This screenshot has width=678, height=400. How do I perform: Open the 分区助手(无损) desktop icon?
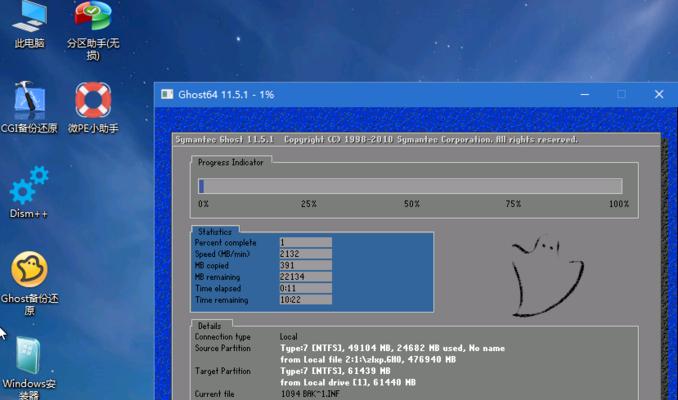click(x=93, y=29)
